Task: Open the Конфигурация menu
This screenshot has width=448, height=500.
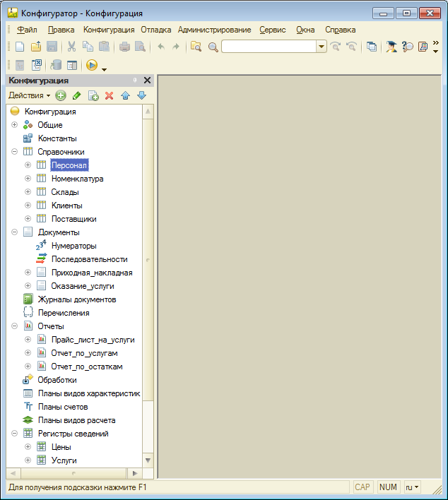Action: (x=108, y=30)
